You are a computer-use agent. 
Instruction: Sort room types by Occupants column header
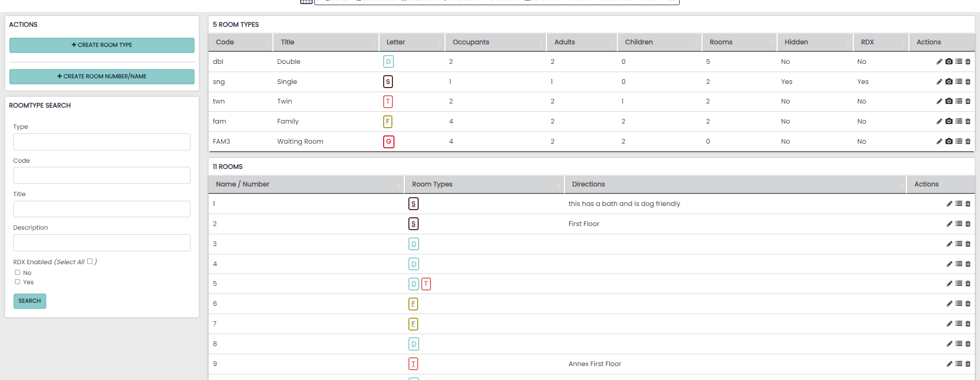point(471,42)
